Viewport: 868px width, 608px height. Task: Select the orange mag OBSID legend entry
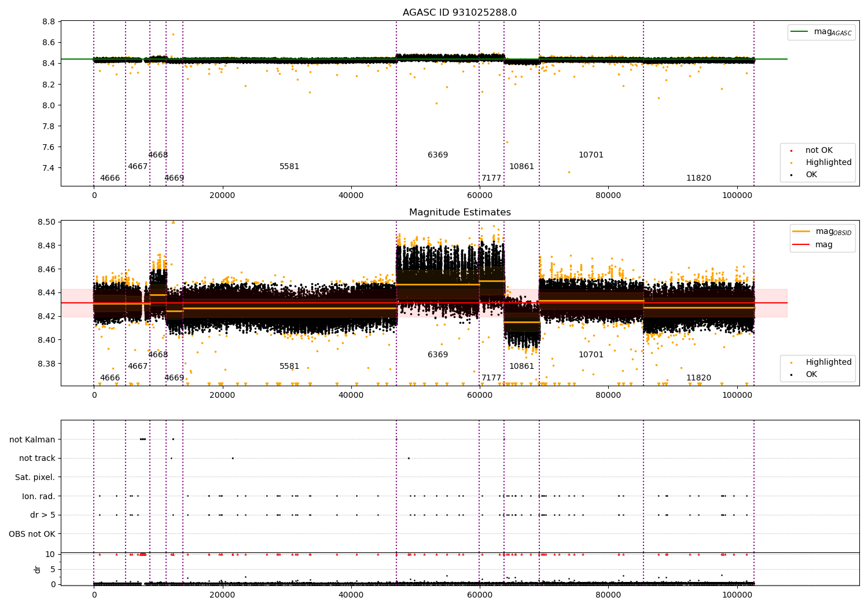(x=822, y=232)
